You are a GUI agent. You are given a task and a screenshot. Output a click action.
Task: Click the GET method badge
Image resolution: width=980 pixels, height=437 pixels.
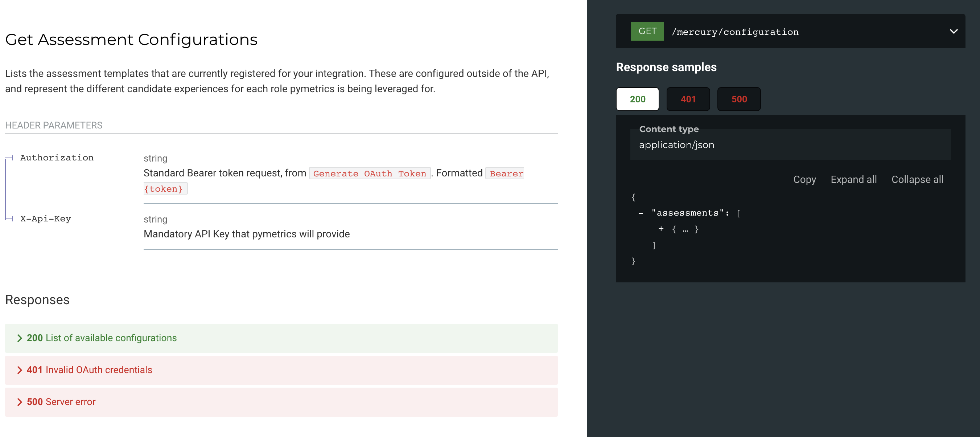tap(647, 31)
